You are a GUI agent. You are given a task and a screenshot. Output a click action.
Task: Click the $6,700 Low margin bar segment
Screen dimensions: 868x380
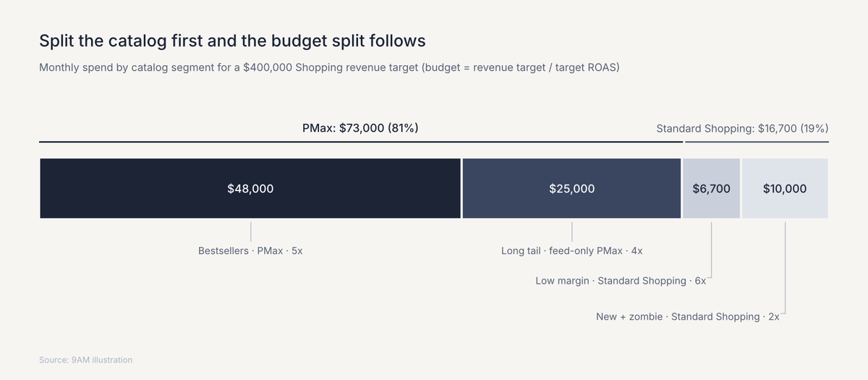coord(712,188)
